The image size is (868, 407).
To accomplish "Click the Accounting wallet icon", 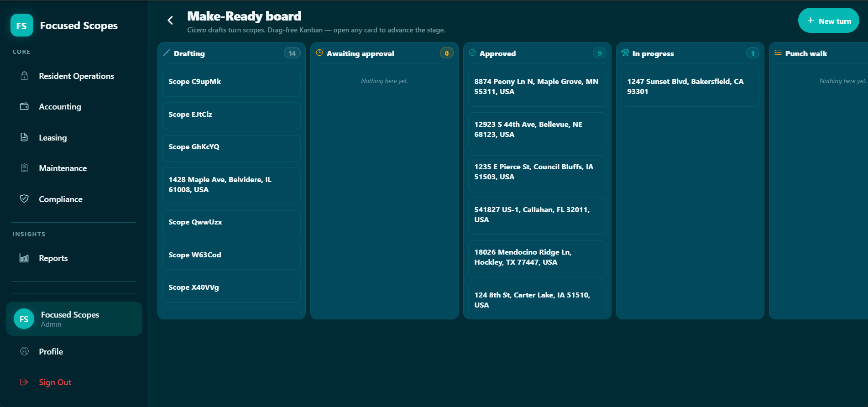I will tap(25, 106).
